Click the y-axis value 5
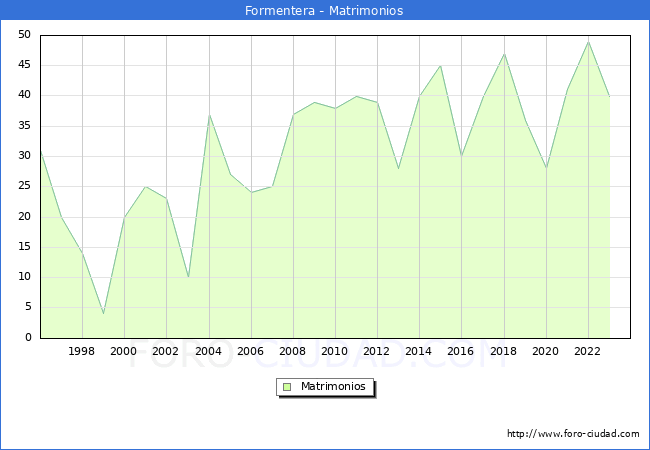Viewport: 650px width, 450px height. 28,307
